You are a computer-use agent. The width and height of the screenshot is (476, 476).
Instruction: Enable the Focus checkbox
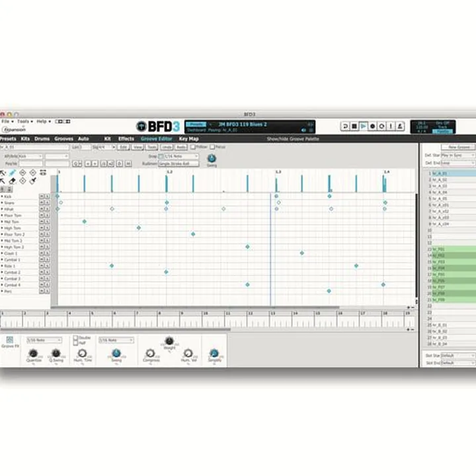pos(212,147)
